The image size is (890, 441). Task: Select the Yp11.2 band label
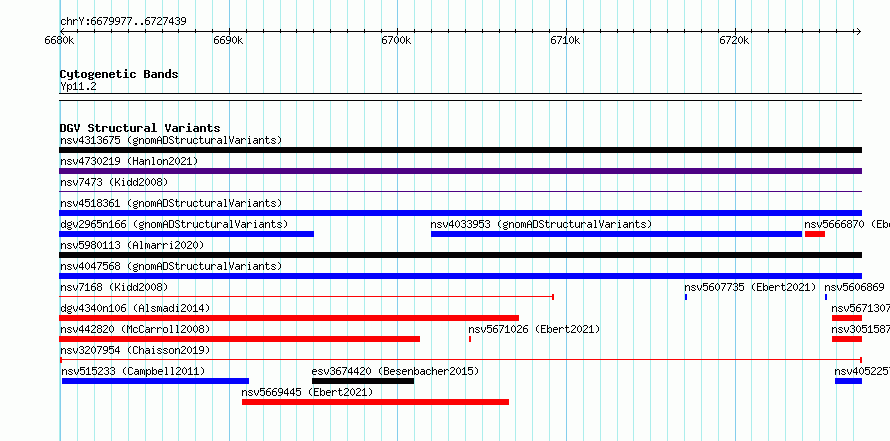78,86
